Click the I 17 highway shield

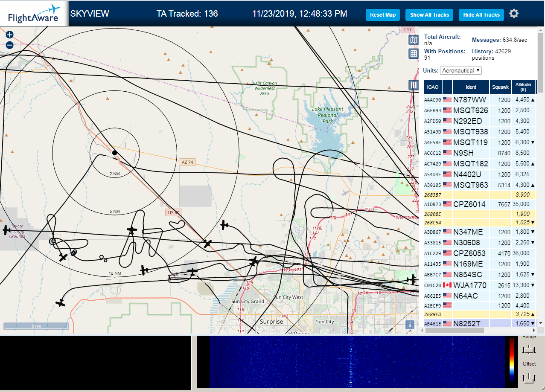point(408,29)
